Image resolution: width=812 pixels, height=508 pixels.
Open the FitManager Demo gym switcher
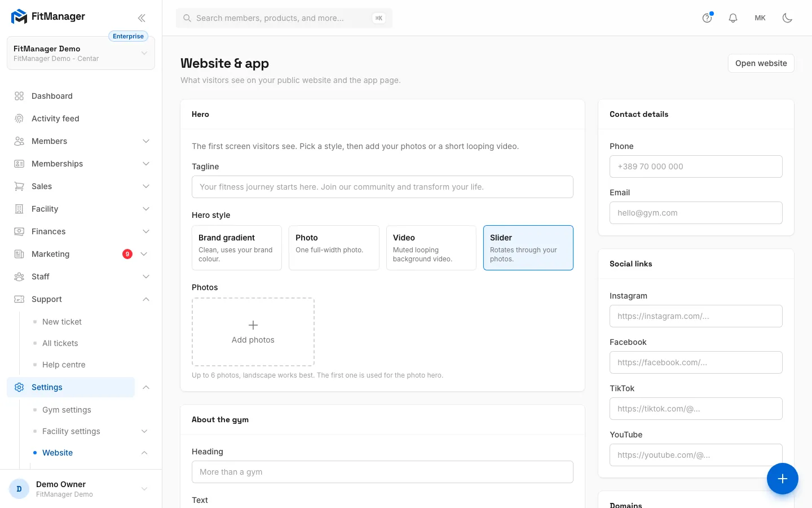pos(81,53)
